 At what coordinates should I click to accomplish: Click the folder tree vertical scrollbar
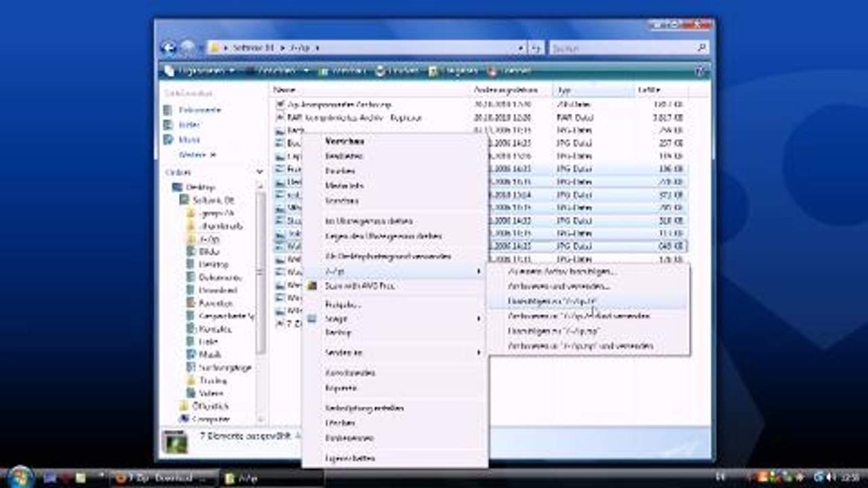260,271
